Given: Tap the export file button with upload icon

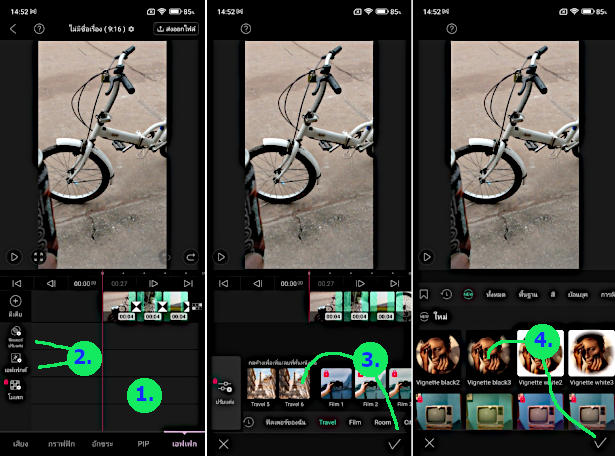Looking at the screenshot, I should [176, 29].
